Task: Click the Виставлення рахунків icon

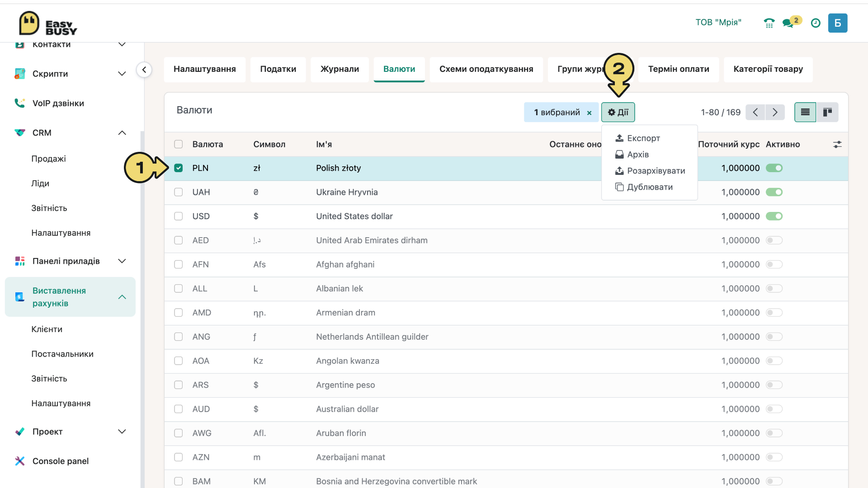Action: coord(20,297)
